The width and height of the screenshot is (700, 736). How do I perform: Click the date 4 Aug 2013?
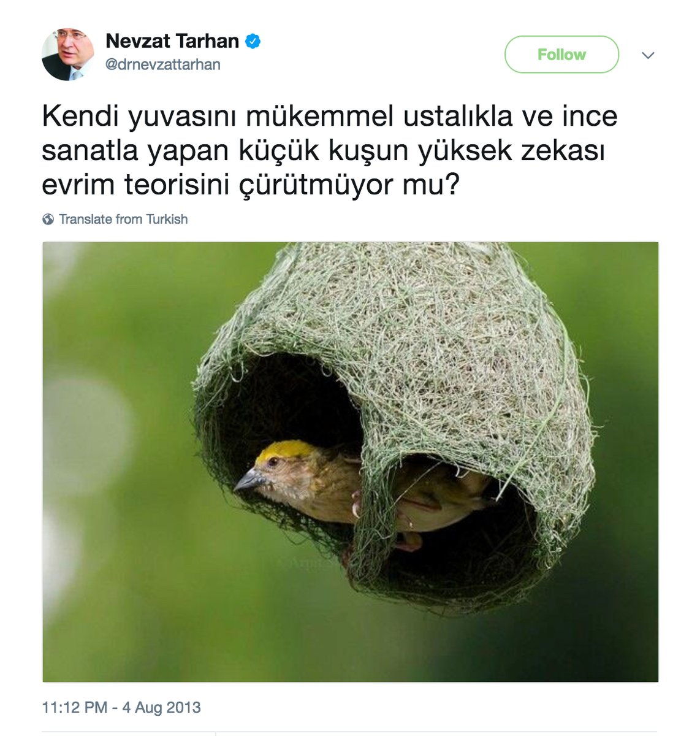161,707
